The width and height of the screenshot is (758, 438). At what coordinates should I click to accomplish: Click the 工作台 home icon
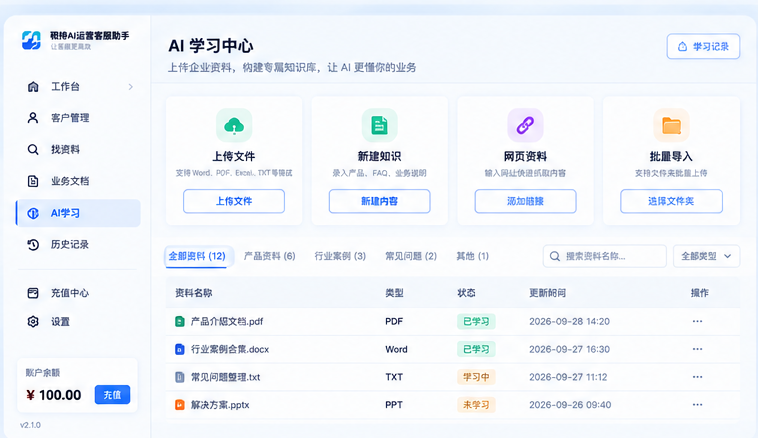pos(33,87)
